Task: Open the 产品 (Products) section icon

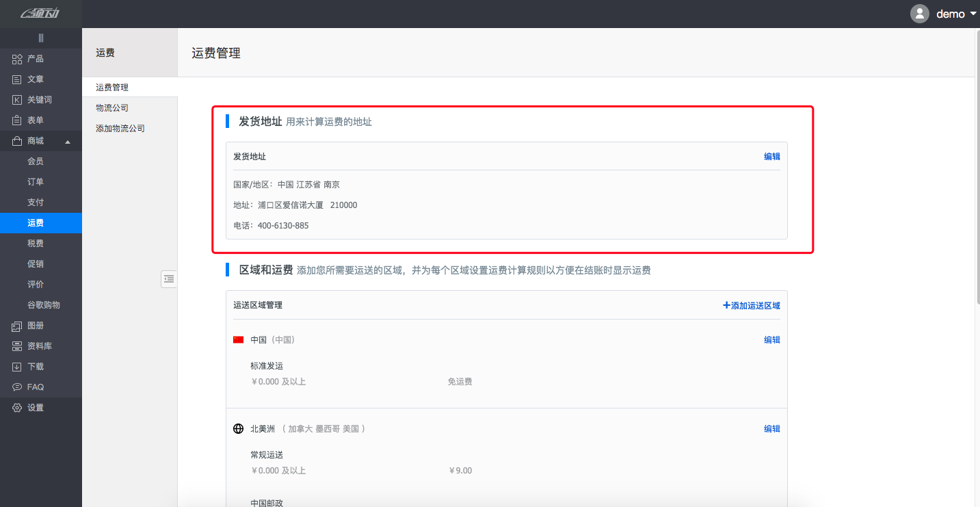Action: click(17, 59)
